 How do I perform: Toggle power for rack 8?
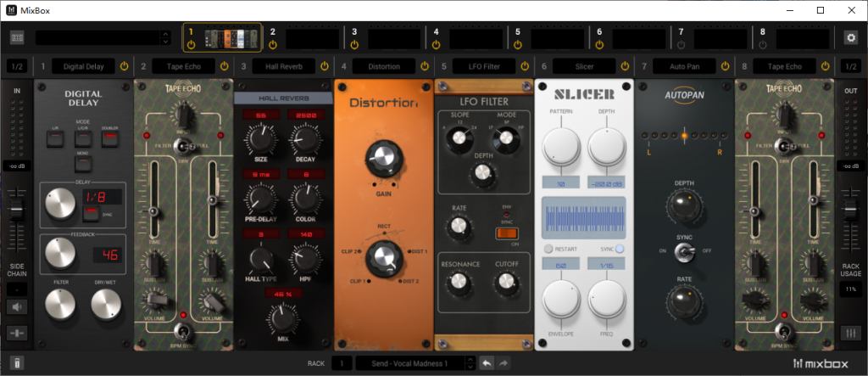763,44
